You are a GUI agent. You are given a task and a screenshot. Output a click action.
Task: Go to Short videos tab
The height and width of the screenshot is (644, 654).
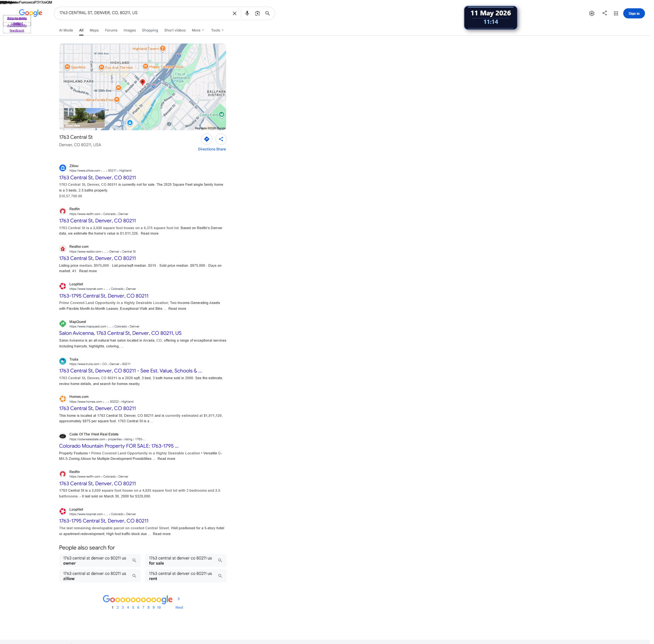[175, 31]
